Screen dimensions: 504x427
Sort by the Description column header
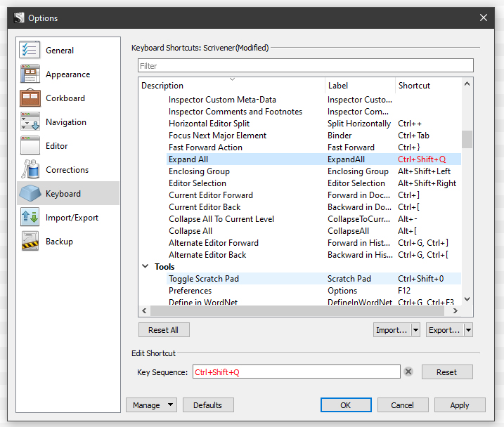(162, 86)
